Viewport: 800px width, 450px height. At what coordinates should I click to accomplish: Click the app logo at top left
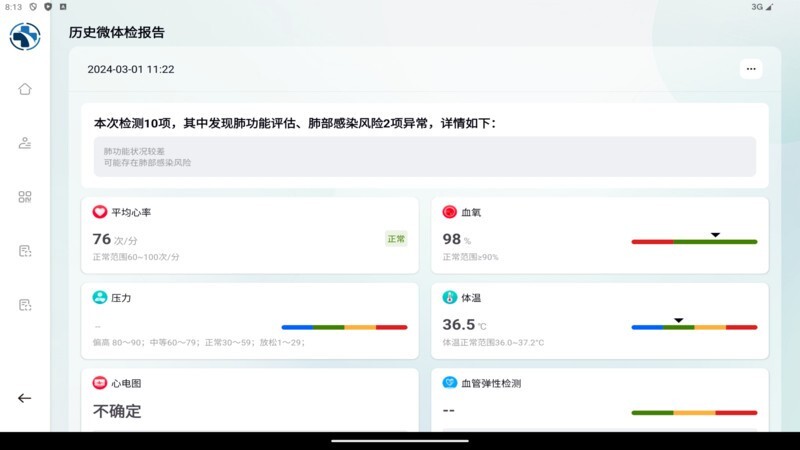click(x=25, y=36)
